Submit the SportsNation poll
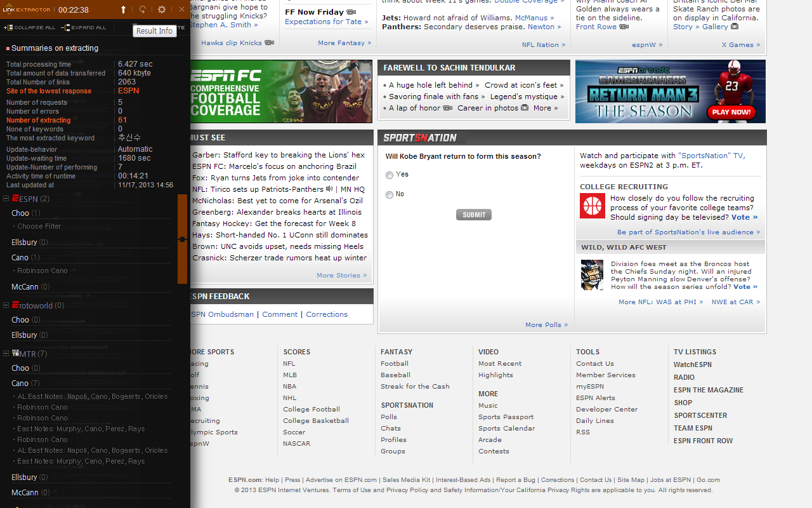 click(x=474, y=215)
